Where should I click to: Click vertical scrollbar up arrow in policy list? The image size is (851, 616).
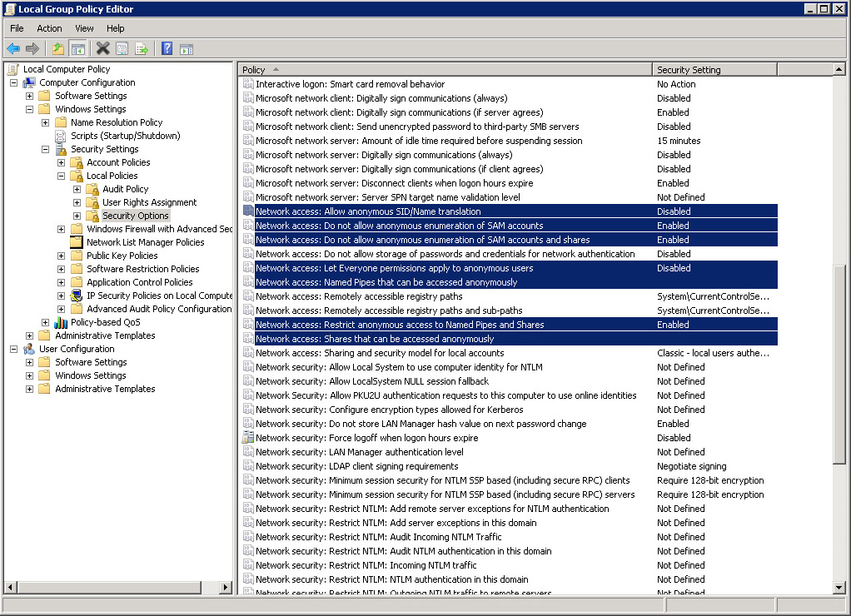pos(839,69)
